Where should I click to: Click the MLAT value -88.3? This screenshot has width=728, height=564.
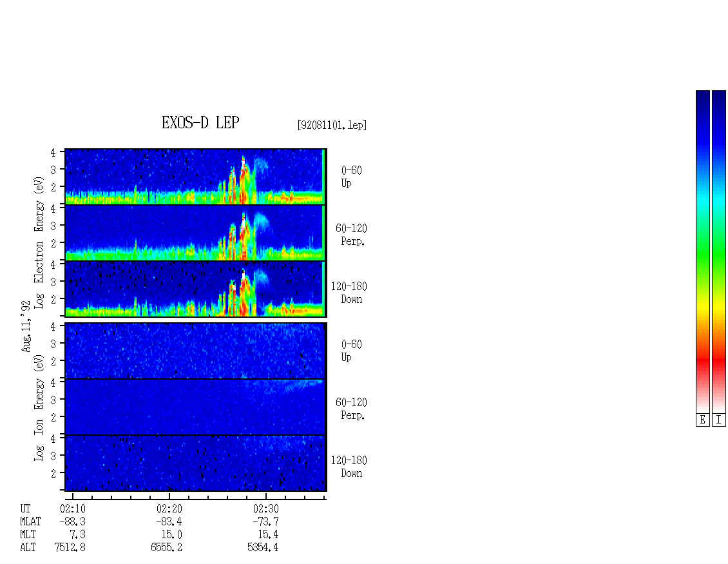(x=73, y=521)
